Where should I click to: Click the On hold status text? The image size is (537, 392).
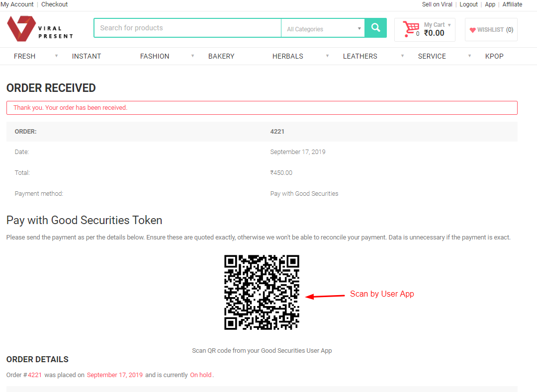[x=201, y=375]
